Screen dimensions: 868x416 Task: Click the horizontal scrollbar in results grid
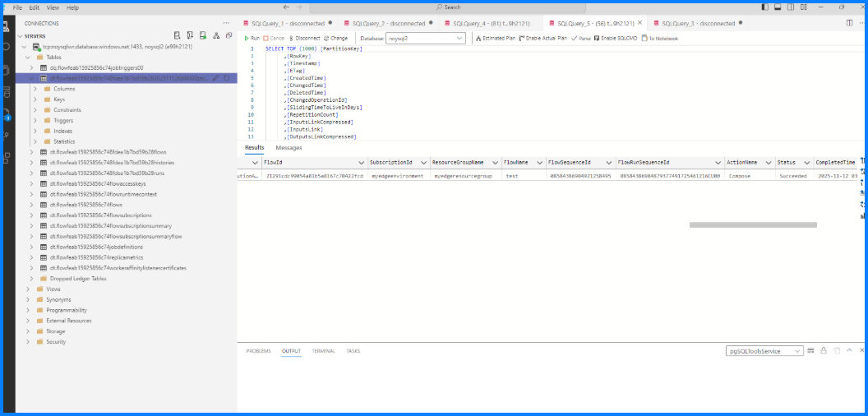[x=753, y=225]
